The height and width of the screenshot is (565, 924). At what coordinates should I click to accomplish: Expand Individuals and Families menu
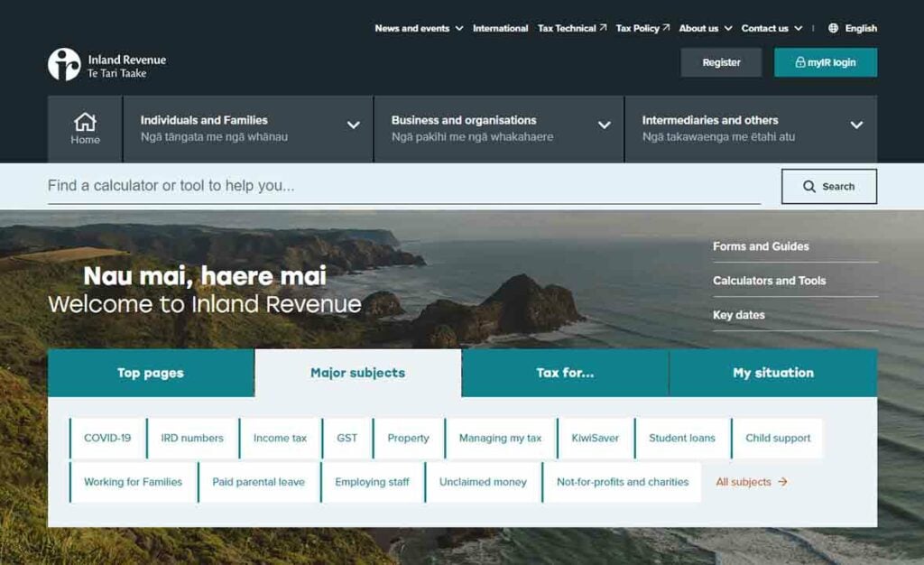248,128
